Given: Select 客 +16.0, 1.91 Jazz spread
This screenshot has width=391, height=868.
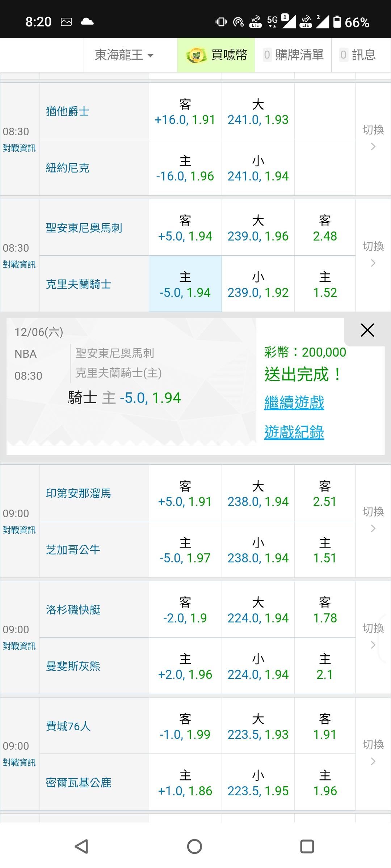Looking at the screenshot, I should (x=185, y=112).
